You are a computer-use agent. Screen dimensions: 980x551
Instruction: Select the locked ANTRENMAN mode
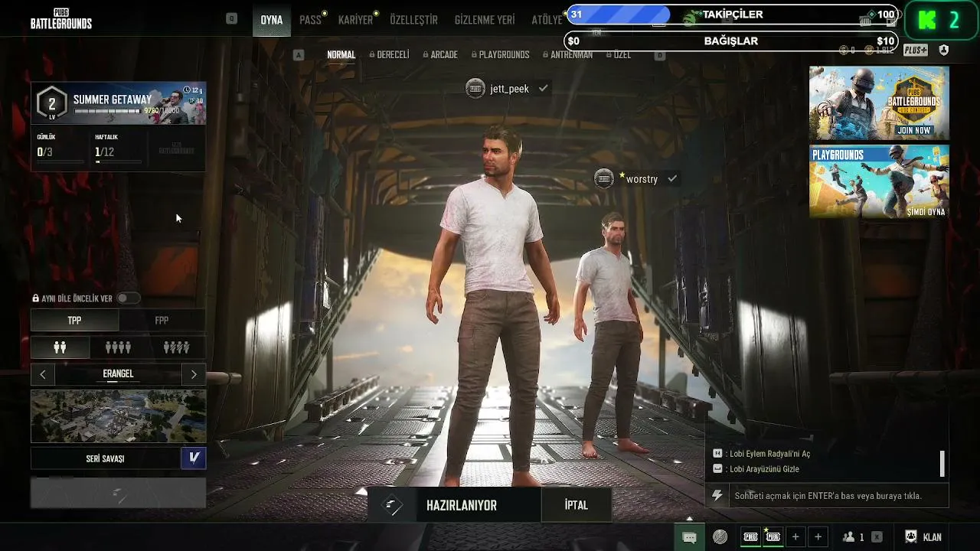click(567, 55)
